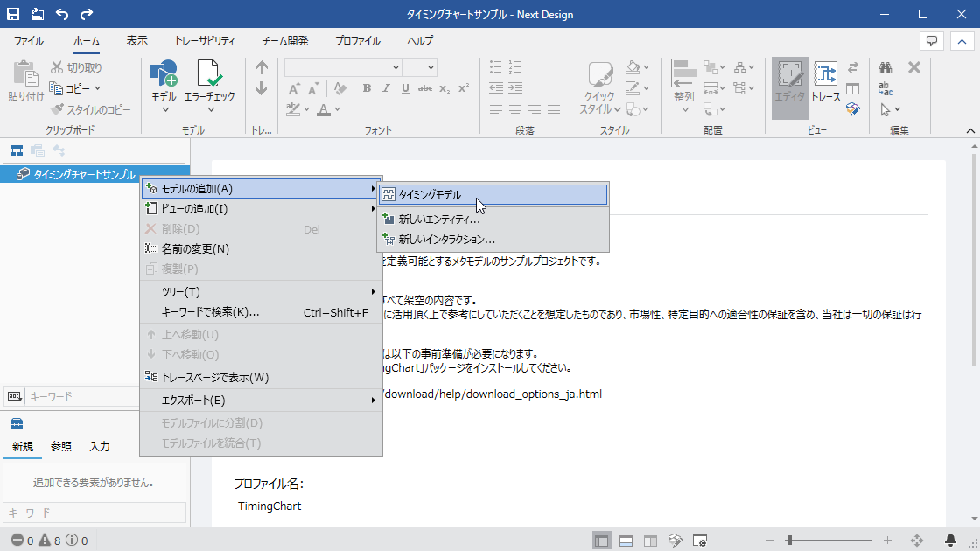The image size is (980, 551).
Task: Click スタイルのコピー button
Action: (x=91, y=109)
